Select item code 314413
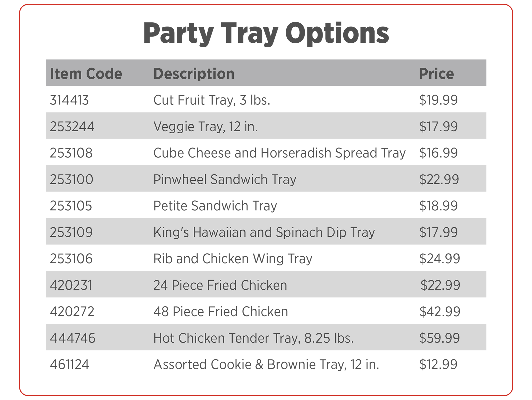 click(69, 100)
